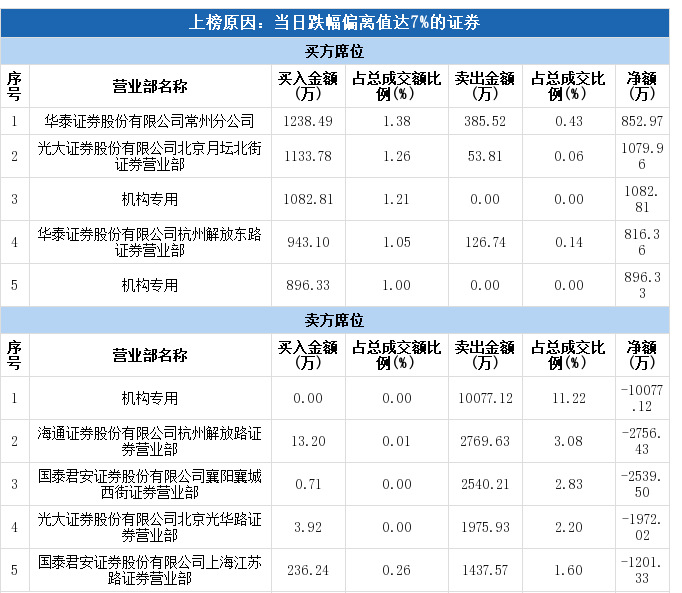Click net amount 816.36

point(642,242)
